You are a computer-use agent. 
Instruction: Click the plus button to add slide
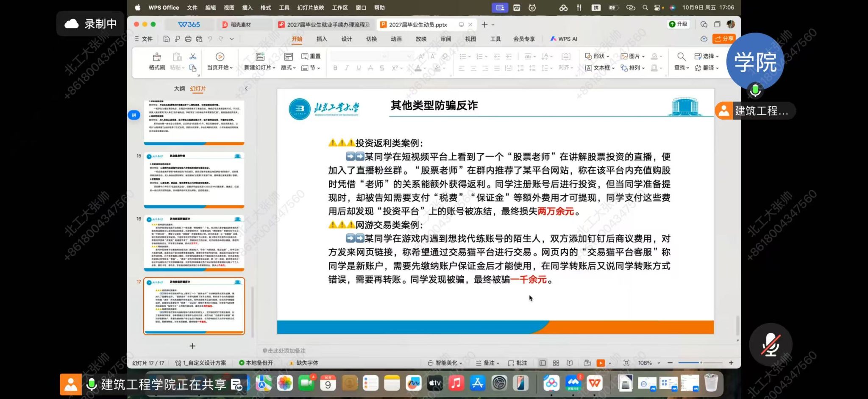192,346
